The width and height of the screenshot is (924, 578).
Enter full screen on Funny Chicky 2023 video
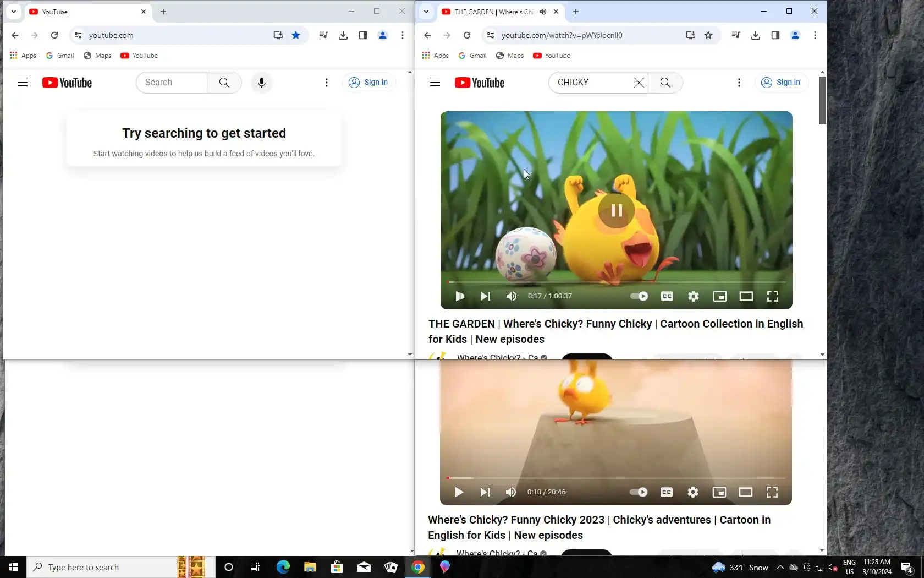772,492
